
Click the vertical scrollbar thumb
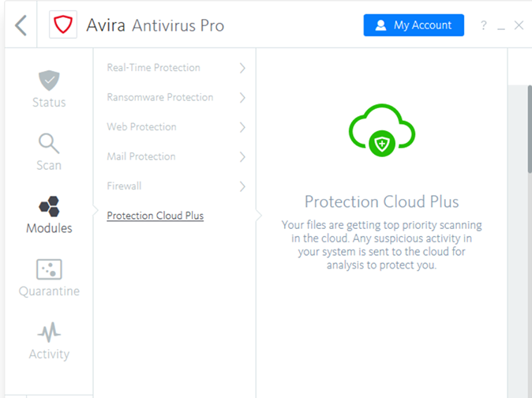pos(530,129)
